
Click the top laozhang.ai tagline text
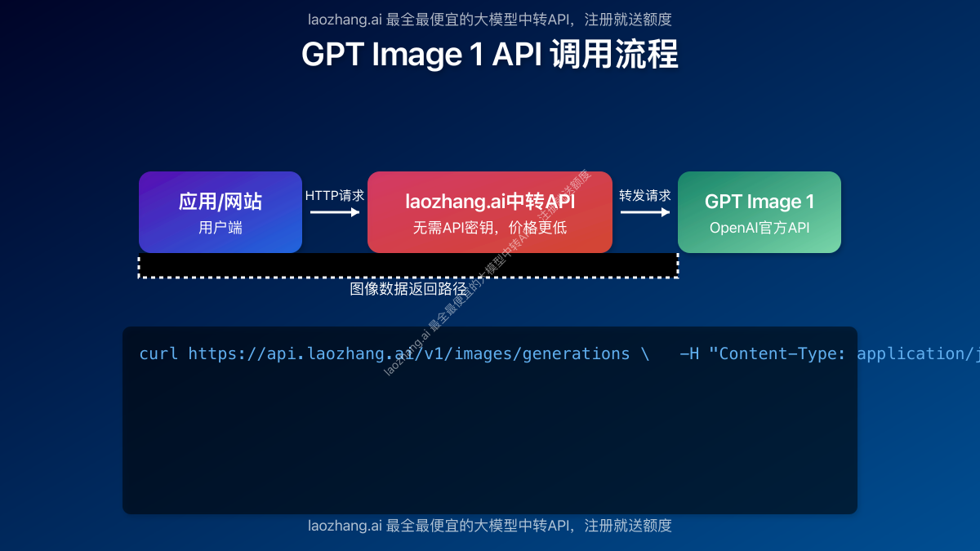[x=490, y=20]
